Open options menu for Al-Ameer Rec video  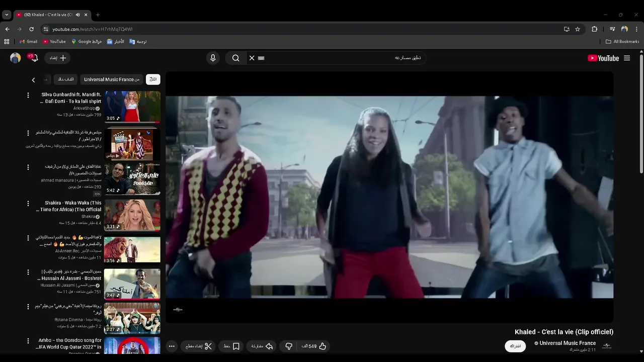(28, 237)
